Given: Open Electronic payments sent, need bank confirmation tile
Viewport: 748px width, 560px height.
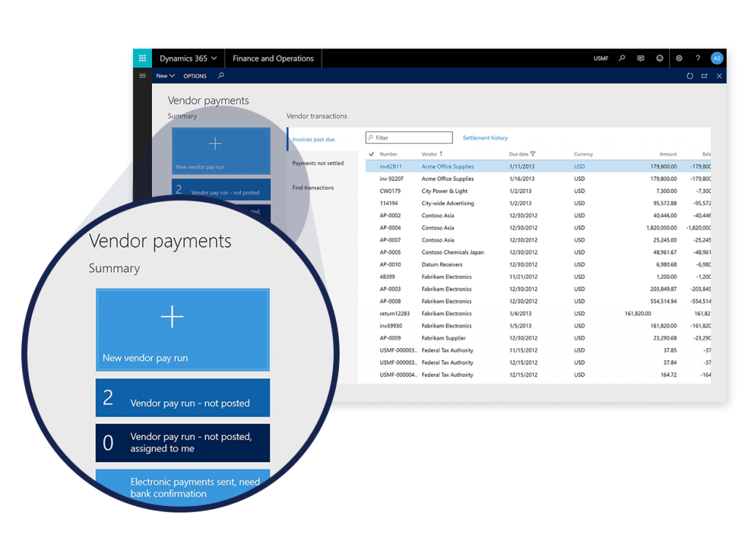Looking at the screenshot, I should click(182, 486).
